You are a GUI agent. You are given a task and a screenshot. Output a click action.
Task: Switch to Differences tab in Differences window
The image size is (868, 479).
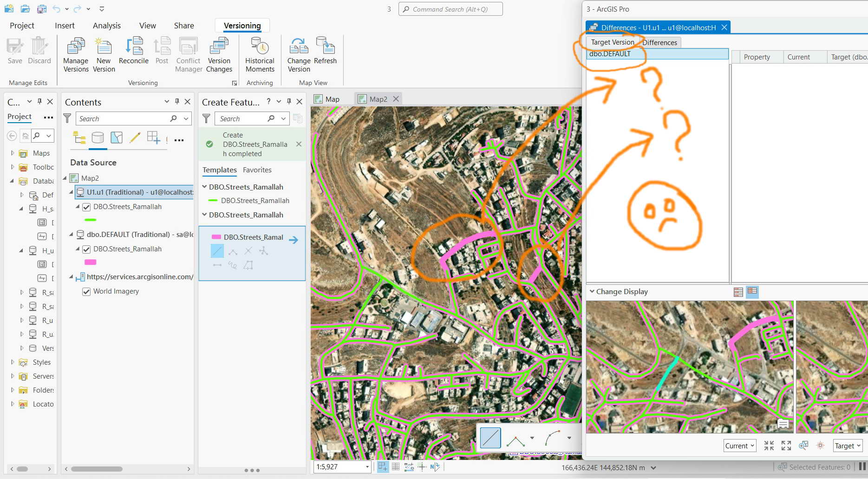coord(659,42)
